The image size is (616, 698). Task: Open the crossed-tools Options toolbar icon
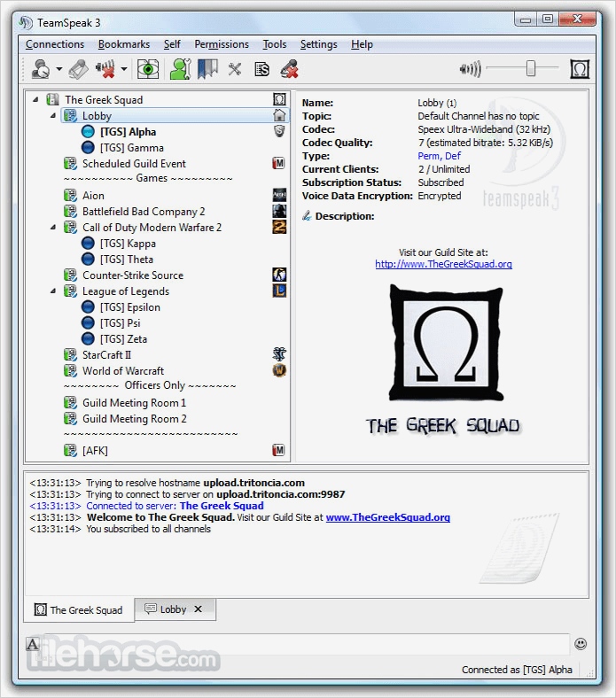[235, 69]
